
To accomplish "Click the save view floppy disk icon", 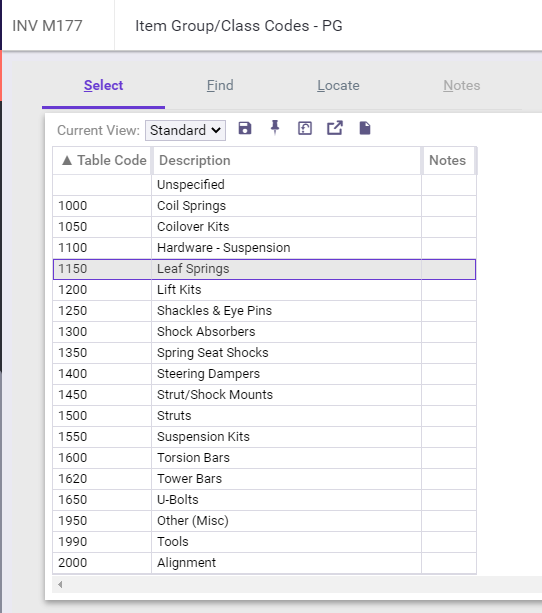I will coord(245,128).
